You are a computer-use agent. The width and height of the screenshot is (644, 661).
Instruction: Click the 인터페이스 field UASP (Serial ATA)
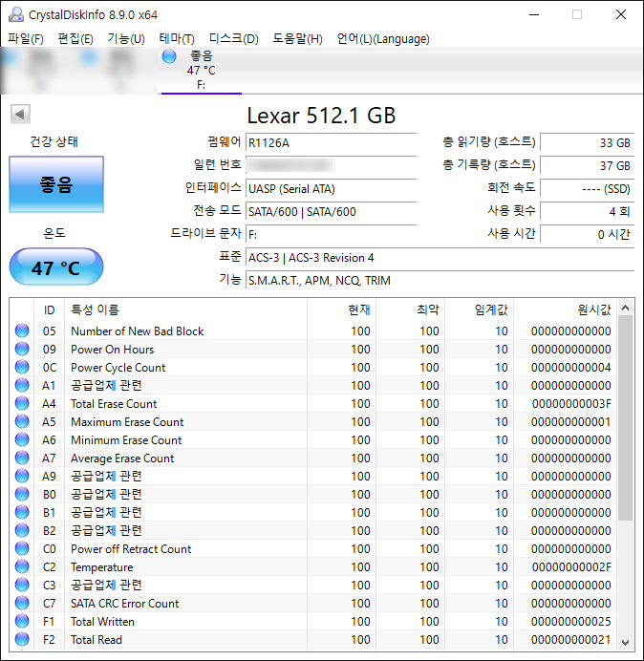click(x=331, y=188)
